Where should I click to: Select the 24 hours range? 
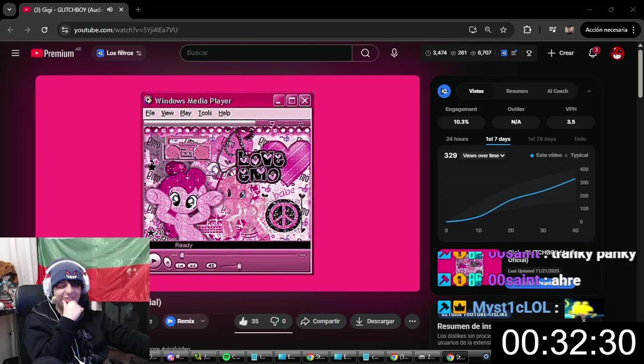coord(457,139)
